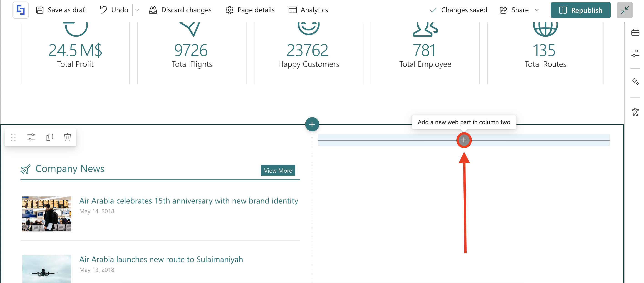This screenshot has width=644, height=283.
Task: Open Page details settings
Action: coord(250,10)
